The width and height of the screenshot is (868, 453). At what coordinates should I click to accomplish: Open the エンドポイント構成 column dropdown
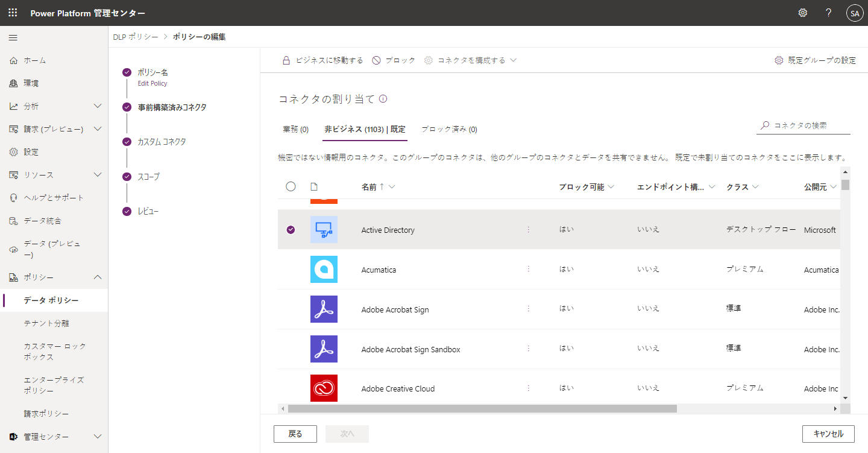(x=712, y=187)
